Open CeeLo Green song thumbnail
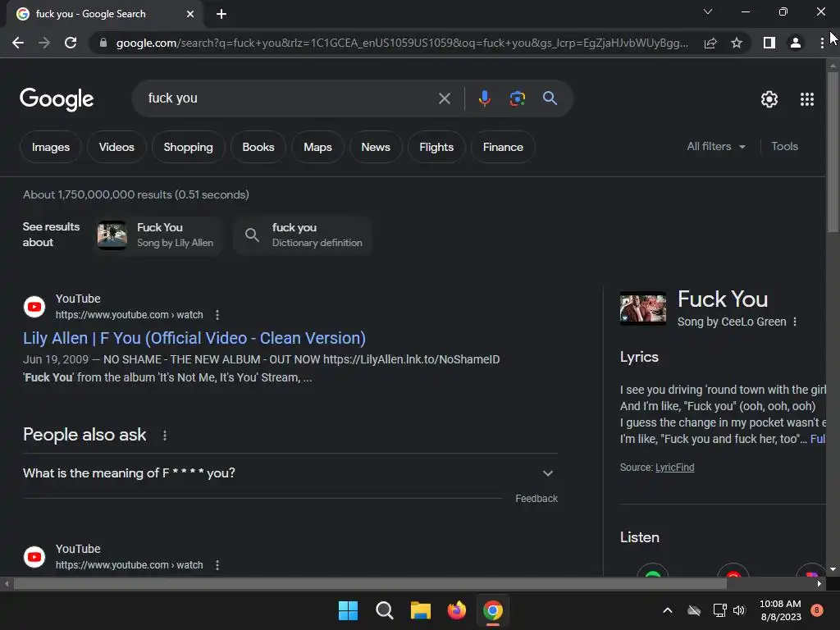The width and height of the screenshot is (840, 630). (x=643, y=308)
